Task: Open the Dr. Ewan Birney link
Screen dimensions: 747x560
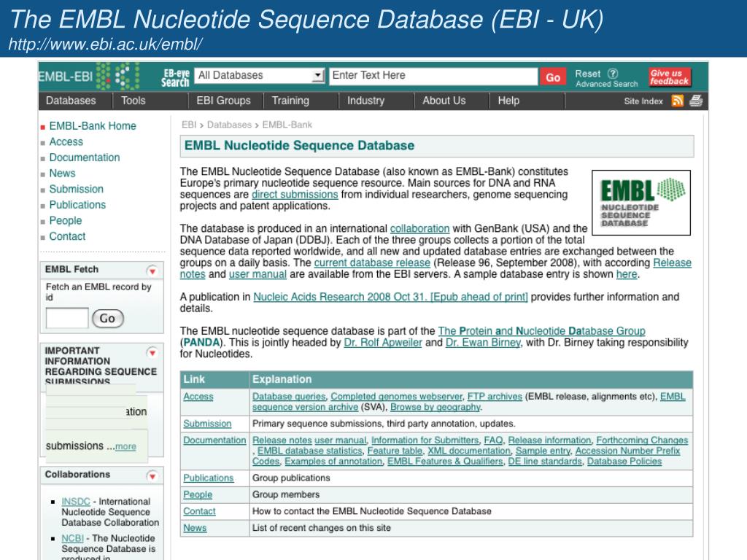Action: click(x=483, y=343)
